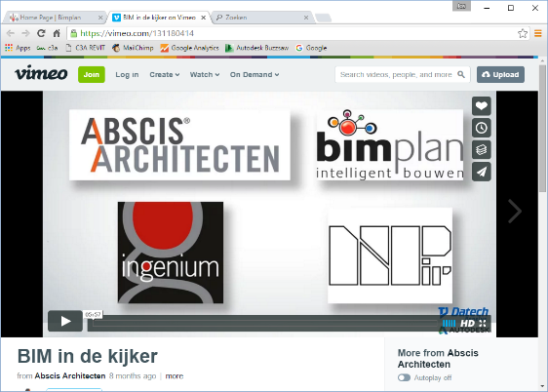548x392 pixels.
Task: Adjust player volume bars
Action: tap(450, 324)
